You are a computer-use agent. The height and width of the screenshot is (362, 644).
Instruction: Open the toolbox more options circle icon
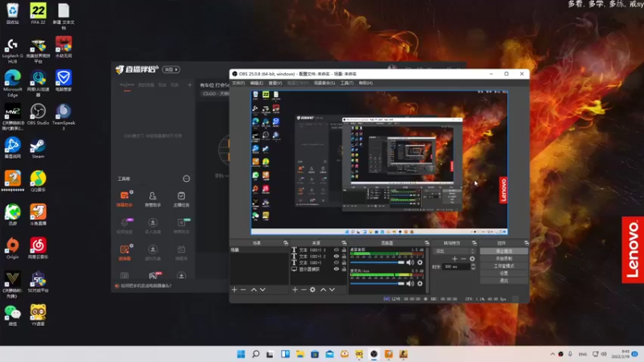[187, 179]
